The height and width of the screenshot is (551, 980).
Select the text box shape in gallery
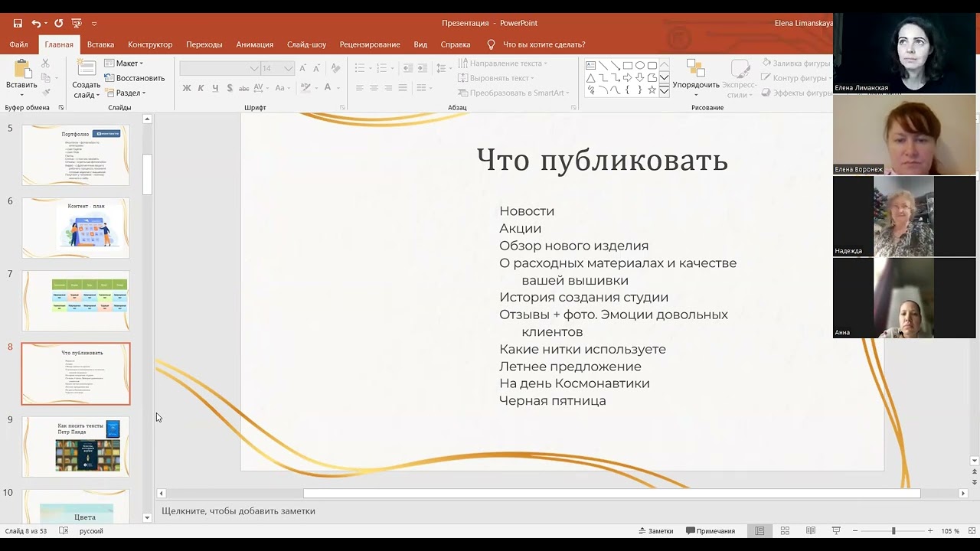tap(591, 66)
